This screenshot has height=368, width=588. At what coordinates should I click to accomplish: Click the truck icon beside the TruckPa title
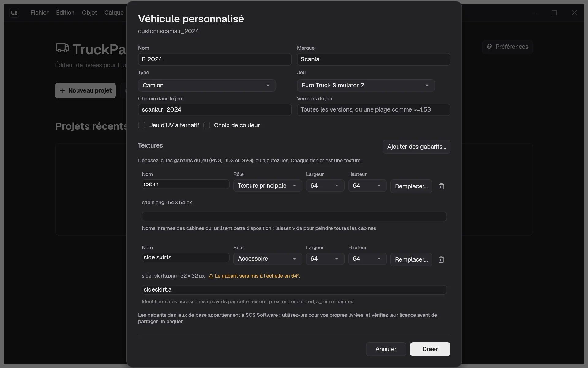[x=62, y=48]
